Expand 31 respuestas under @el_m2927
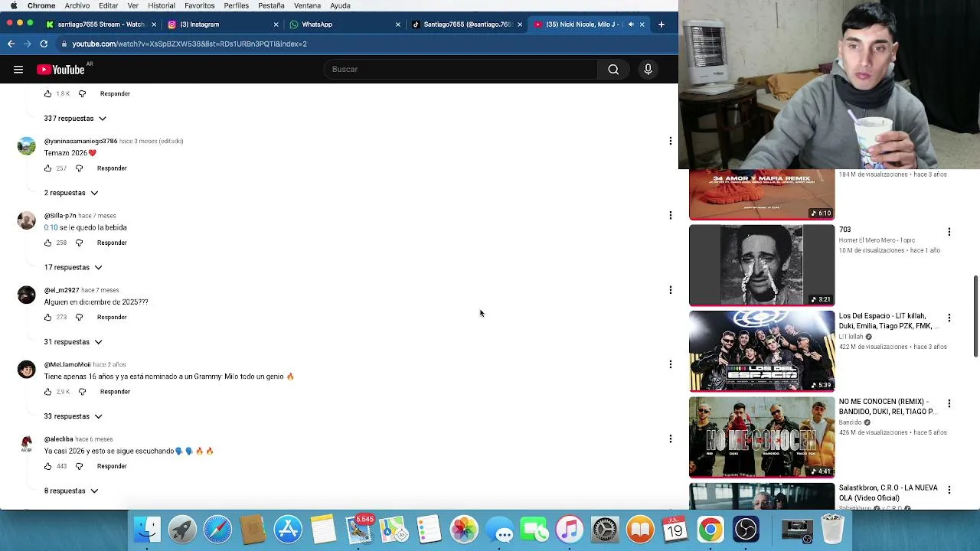 [73, 342]
